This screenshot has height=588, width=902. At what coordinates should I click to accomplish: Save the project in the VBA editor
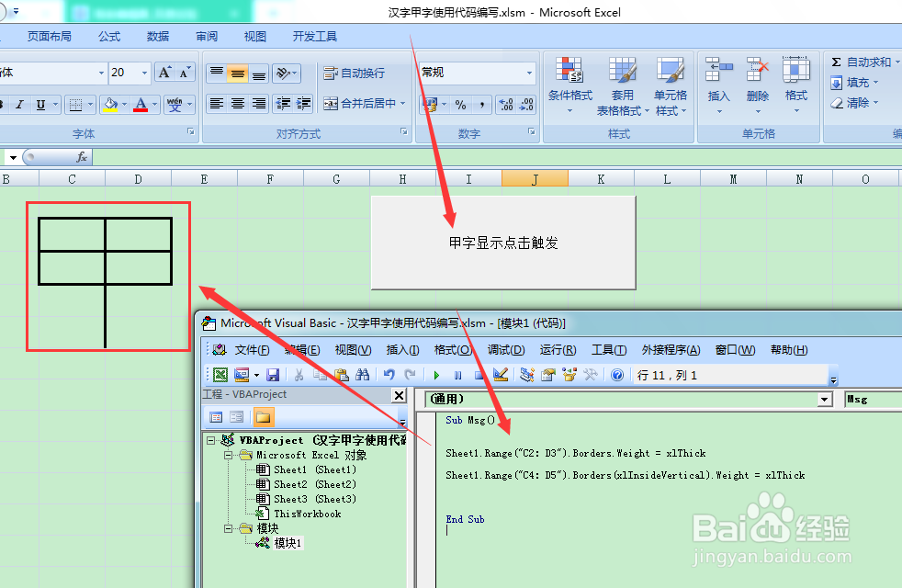tap(271, 374)
